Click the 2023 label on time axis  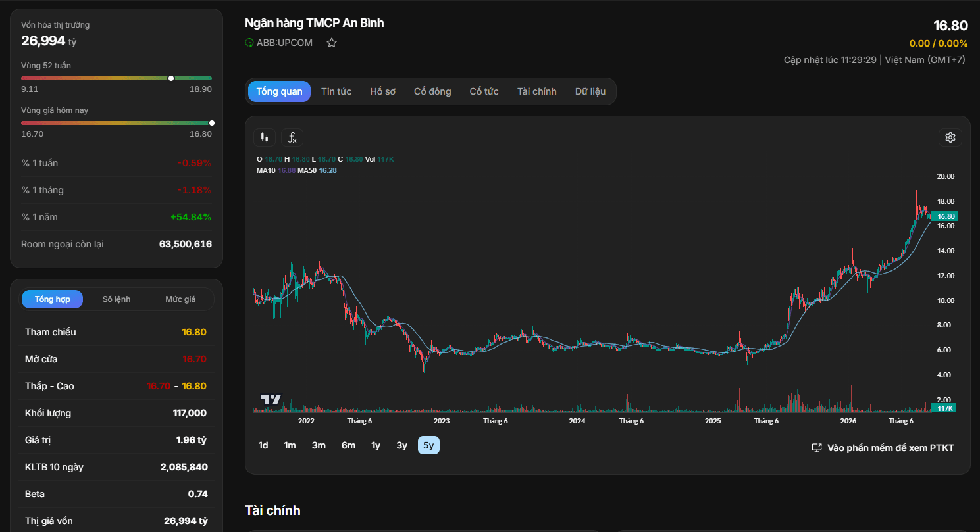coord(442,421)
